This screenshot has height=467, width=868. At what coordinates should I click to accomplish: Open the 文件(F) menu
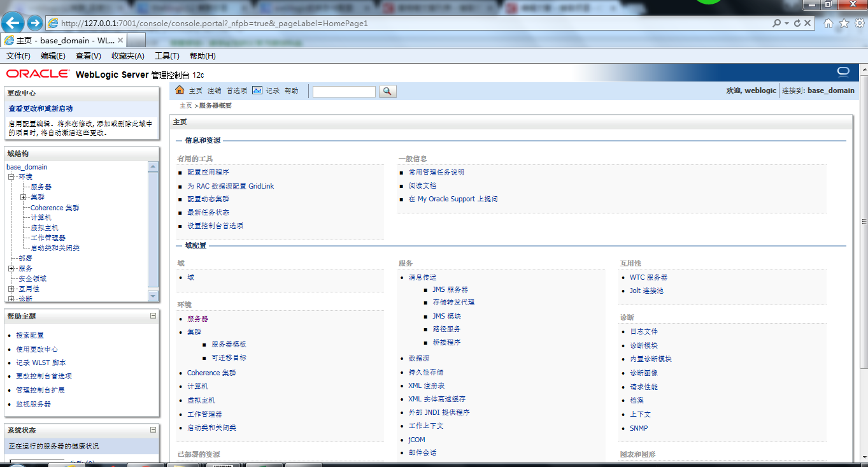pyautogui.click(x=18, y=56)
